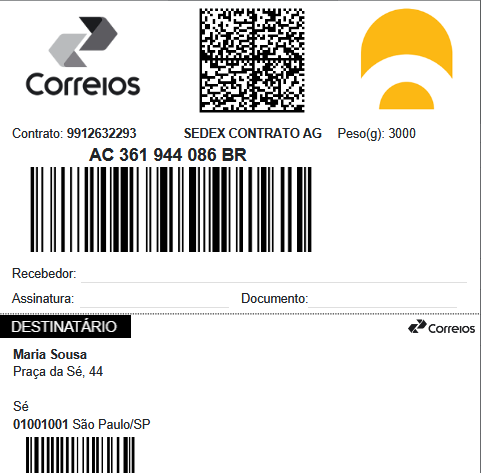The width and height of the screenshot is (481, 473).
Task: Click the small Correios logo beside DESTINATÁRIO
Action: [x=442, y=327]
